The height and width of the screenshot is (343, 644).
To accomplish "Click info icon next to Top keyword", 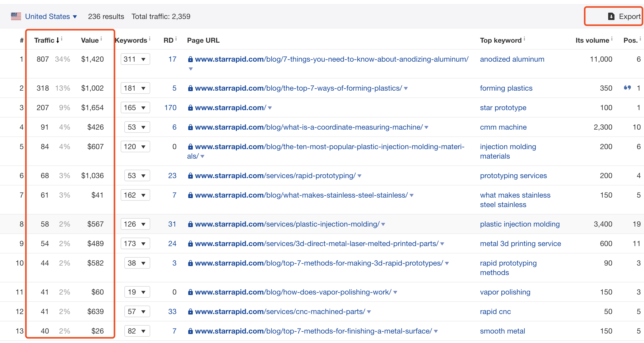I will pyautogui.click(x=524, y=39).
